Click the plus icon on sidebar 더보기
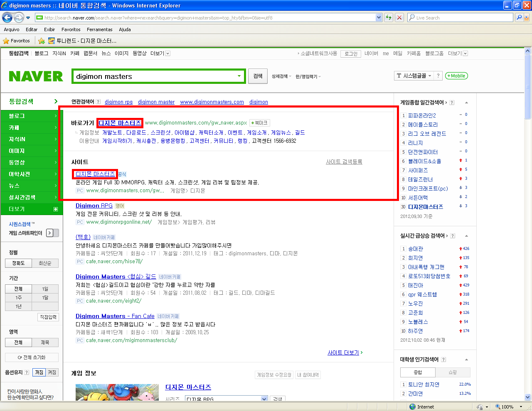The width and height of the screenshot is (532, 411). click(56, 209)
